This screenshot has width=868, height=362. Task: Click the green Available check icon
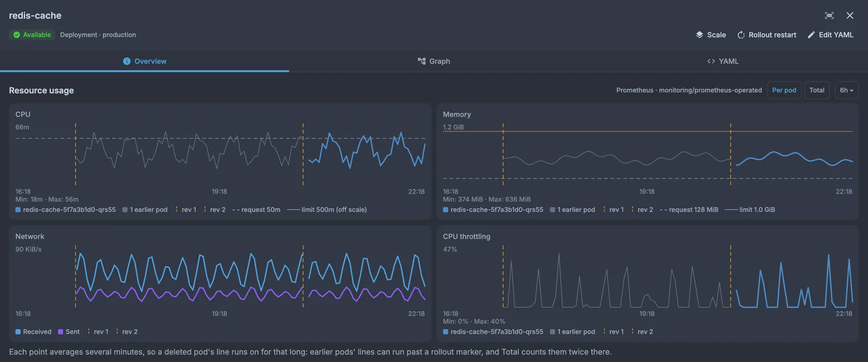(x=17, y=35)
